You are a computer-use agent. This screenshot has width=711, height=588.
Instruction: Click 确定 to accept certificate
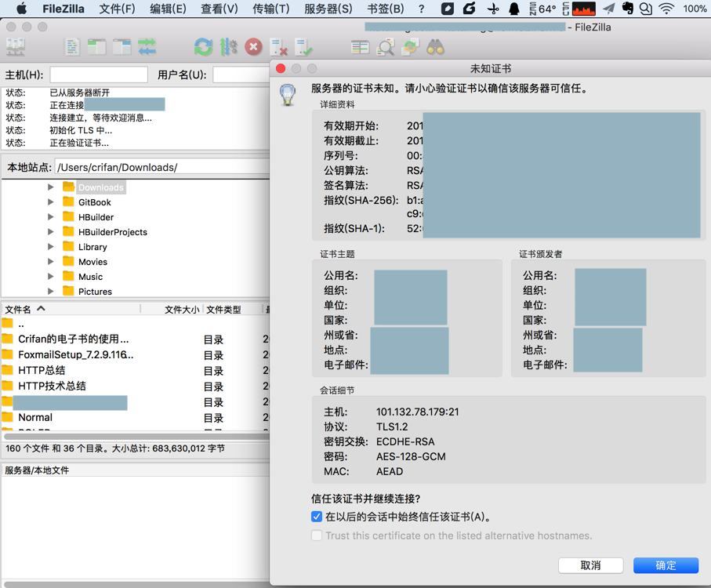click(x=666, y=565)
